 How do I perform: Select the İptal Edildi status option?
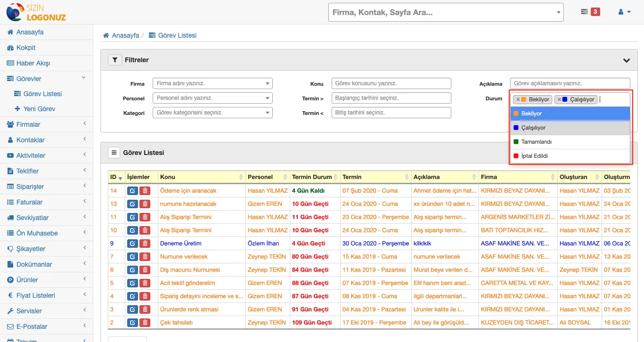coord(570,156)
